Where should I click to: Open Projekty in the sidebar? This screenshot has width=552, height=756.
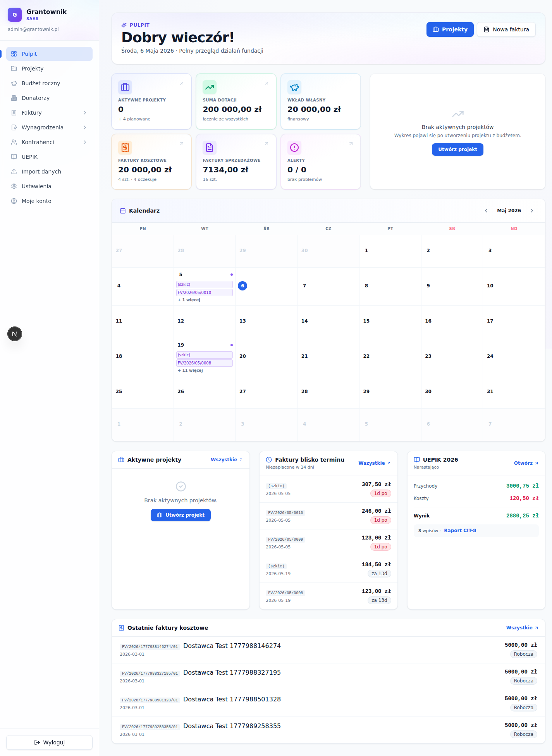[49, 69]
